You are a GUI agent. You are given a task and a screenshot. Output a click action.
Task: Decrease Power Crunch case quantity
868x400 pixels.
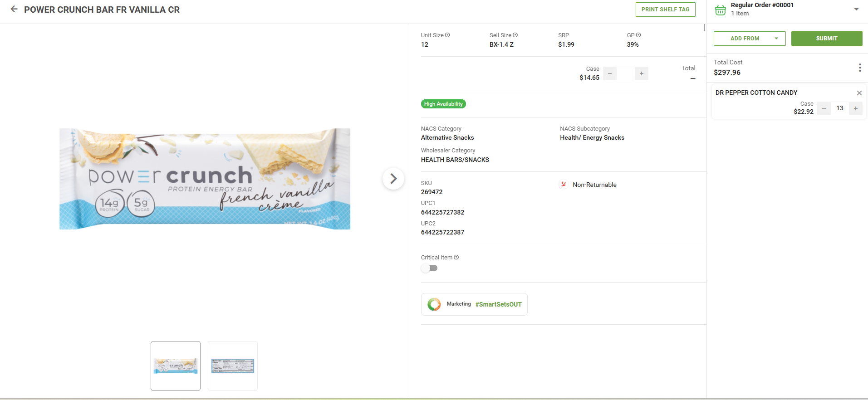pyautogui.click(x=610, y=73)
